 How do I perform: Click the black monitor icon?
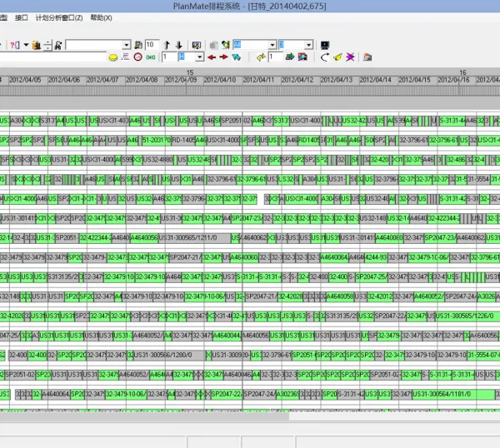(325, 45)
